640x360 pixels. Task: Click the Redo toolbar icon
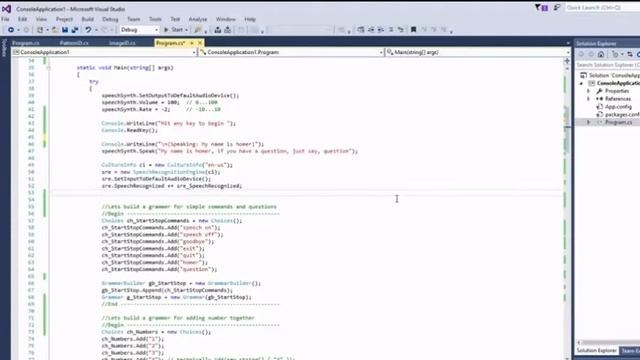pyautogui.click(x=104, y=30)
